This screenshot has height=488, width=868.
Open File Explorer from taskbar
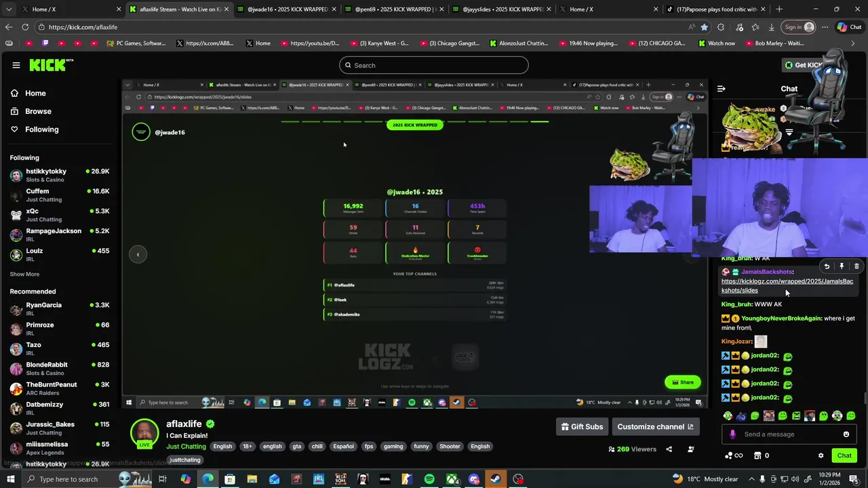252,479
